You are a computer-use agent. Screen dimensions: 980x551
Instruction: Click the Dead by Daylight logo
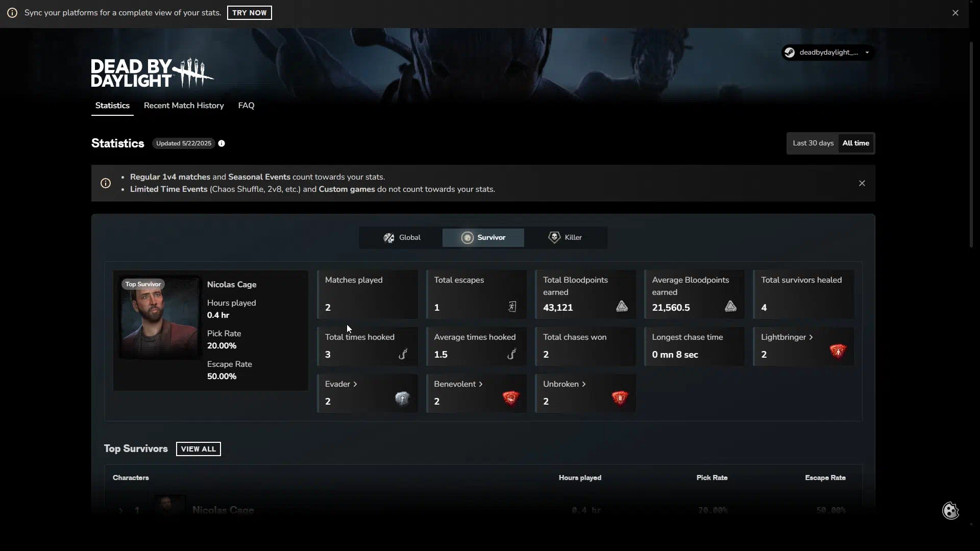tap(152, 73)
